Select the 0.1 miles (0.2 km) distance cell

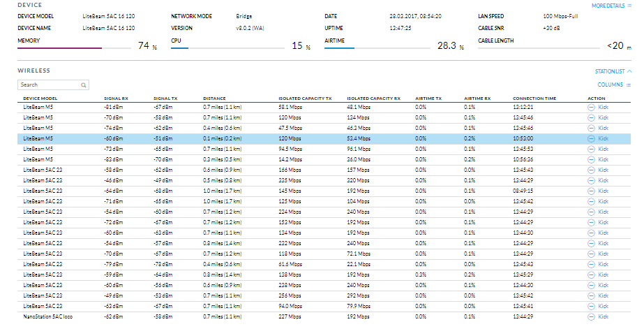pyautogui.click(x=222, y=138)
